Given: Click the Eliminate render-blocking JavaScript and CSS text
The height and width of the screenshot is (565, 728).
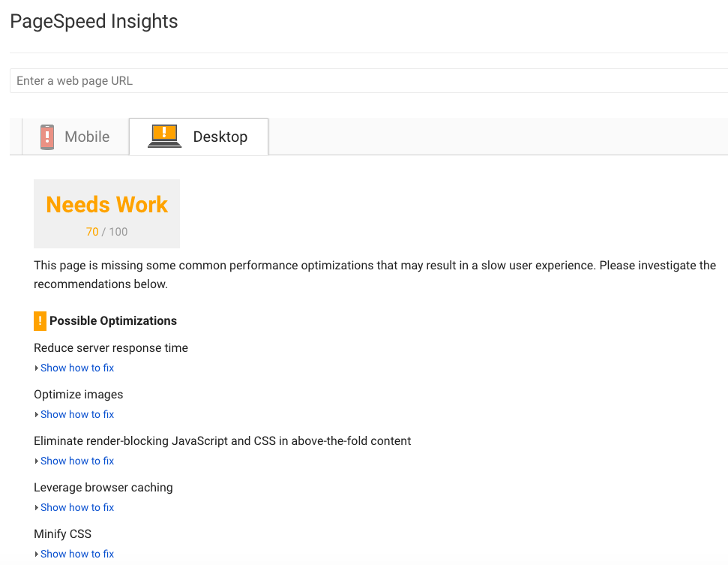Looking at the screenshot, I should pyautogui.click(x=223, y=441).
